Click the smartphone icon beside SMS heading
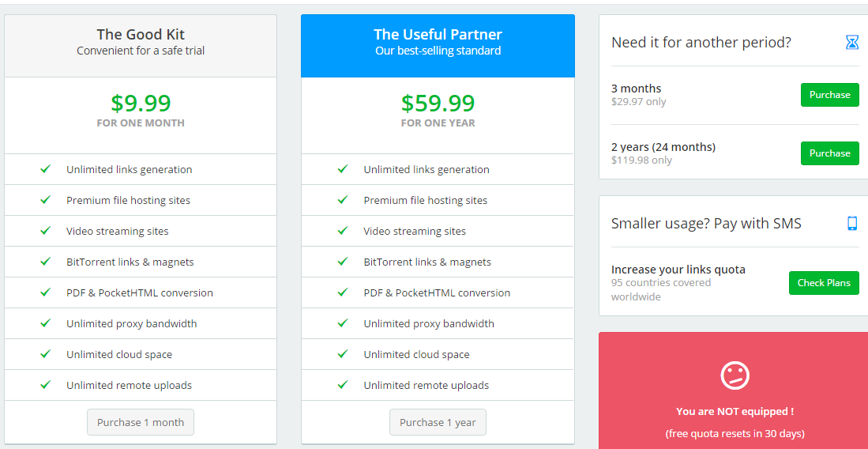868x449 pixels. pos(852,224)
